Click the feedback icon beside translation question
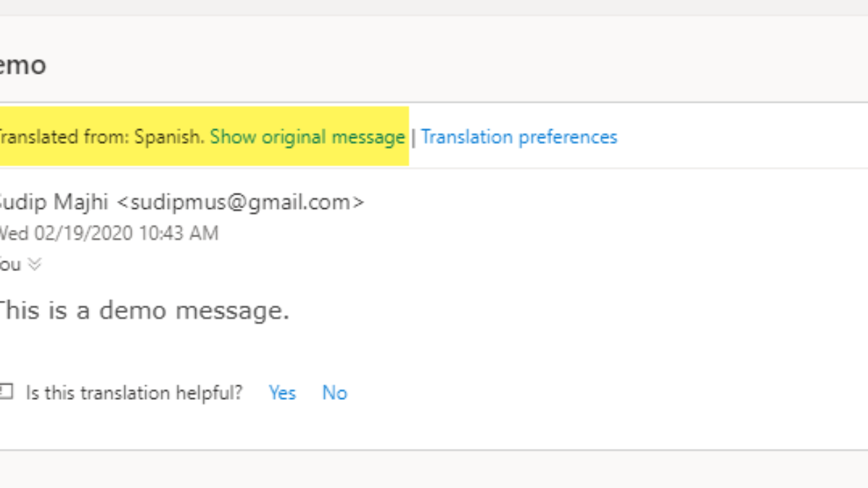Screen dimensions: 868x488 [7, 392]
